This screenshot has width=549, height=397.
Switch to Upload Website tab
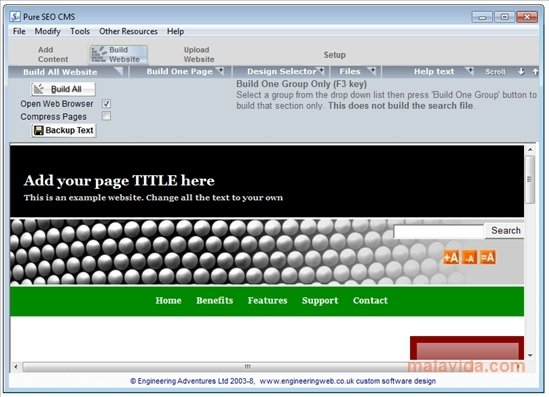(199, 55)
